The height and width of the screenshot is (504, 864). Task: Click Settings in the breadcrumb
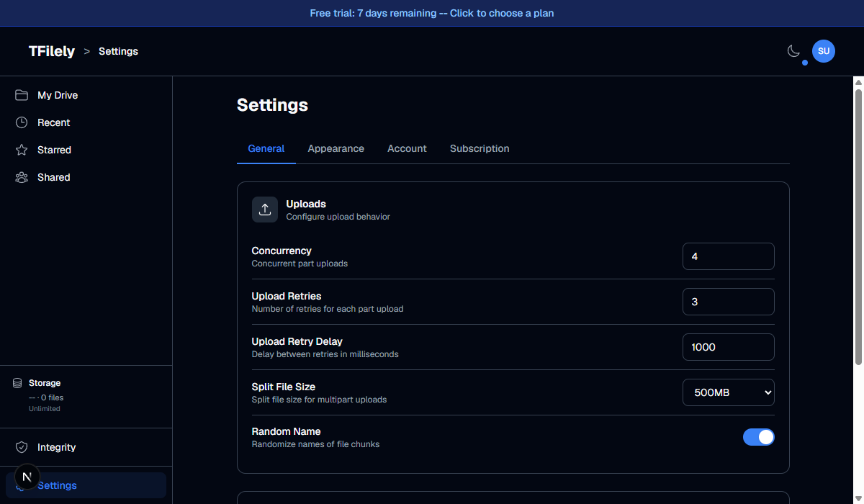[x=118, y=51]
